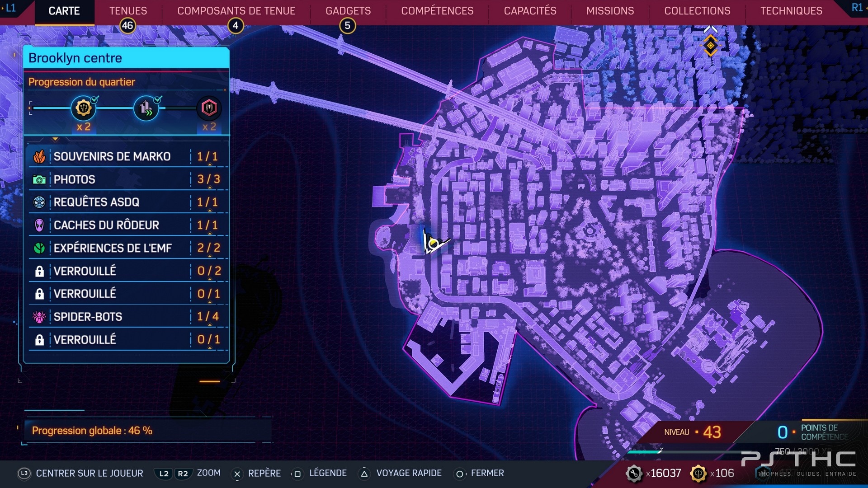Click the REPÈRE prompt
Image resolution: width=868 pixels, height=488 pixels.
pyautogui.click(x=264, y=473)
